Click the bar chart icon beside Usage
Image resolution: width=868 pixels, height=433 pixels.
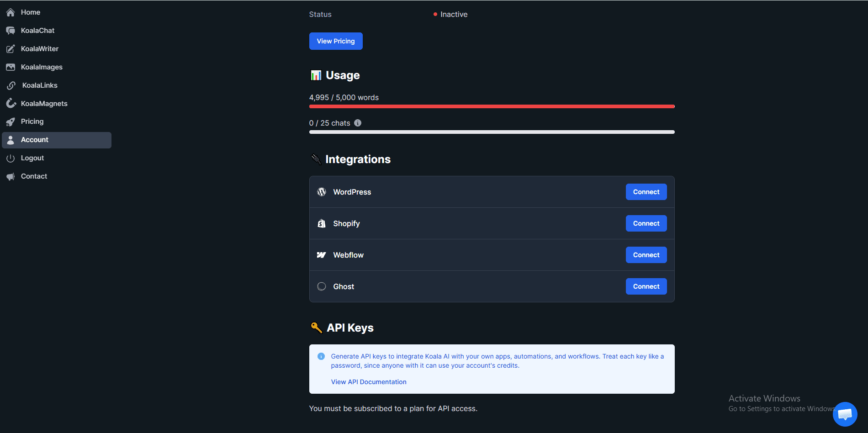tap(316, 75)
